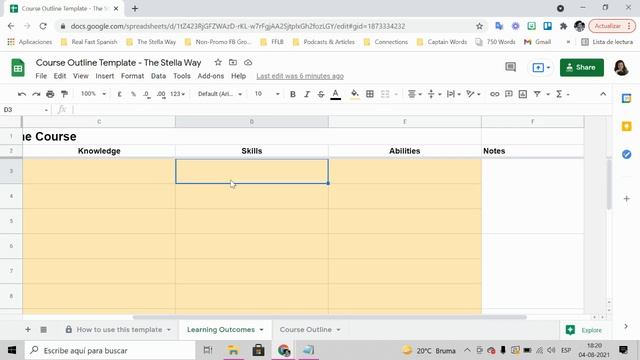The image size is (640, 360).
Task: Open the Edit menu
Action: pos(60,76)
